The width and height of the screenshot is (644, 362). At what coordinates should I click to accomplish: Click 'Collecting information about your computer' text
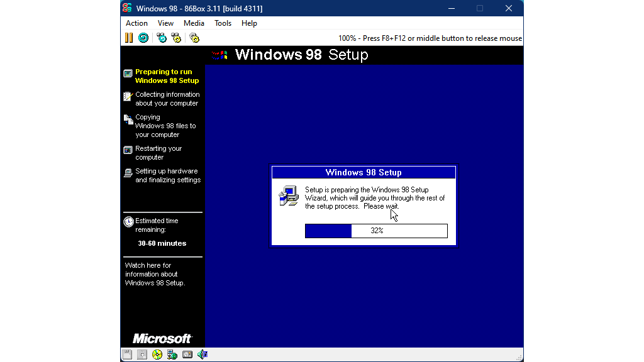pyautogui.click(x=167, y=99)
